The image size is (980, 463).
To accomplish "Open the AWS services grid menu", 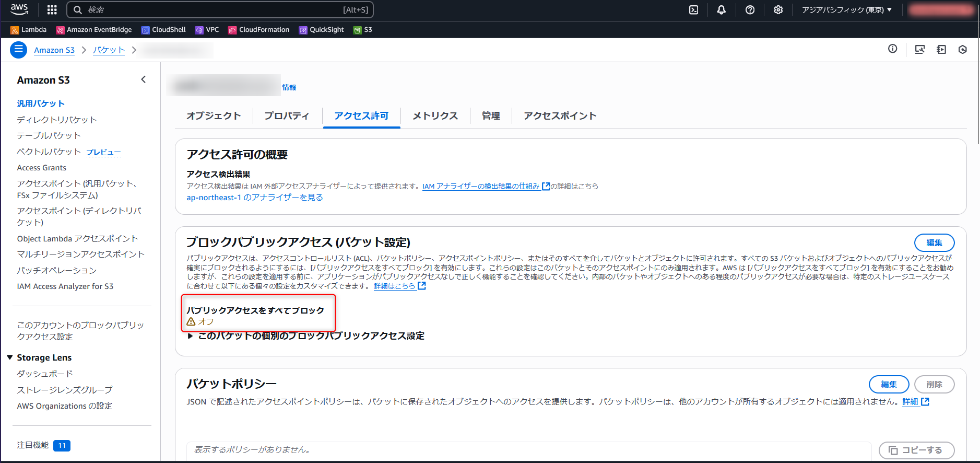I will 52,9.
